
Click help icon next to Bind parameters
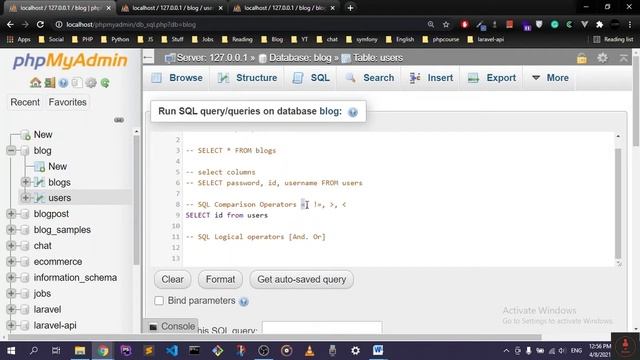pos(244,302)
